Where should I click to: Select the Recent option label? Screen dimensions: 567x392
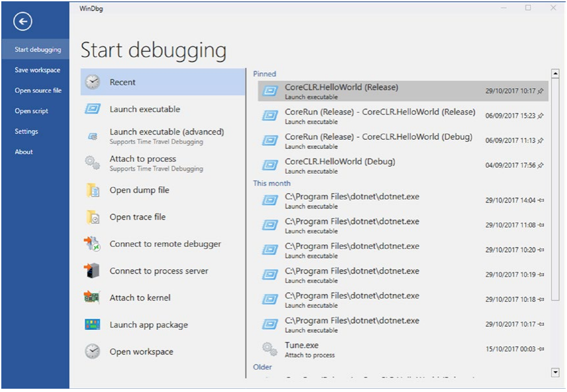pos(122,82)
